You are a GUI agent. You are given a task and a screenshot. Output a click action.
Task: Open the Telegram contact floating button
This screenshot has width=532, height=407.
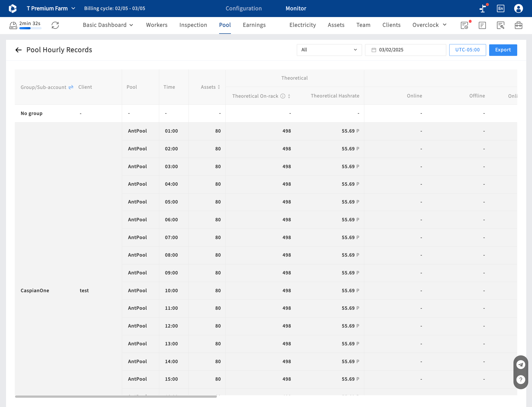click(521, 365)
